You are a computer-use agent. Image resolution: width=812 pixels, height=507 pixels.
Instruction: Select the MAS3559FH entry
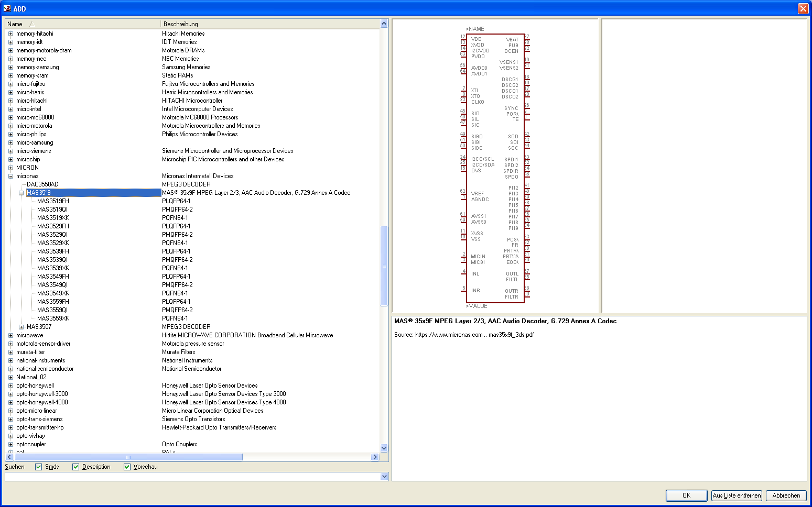click(x=53, y=302)
